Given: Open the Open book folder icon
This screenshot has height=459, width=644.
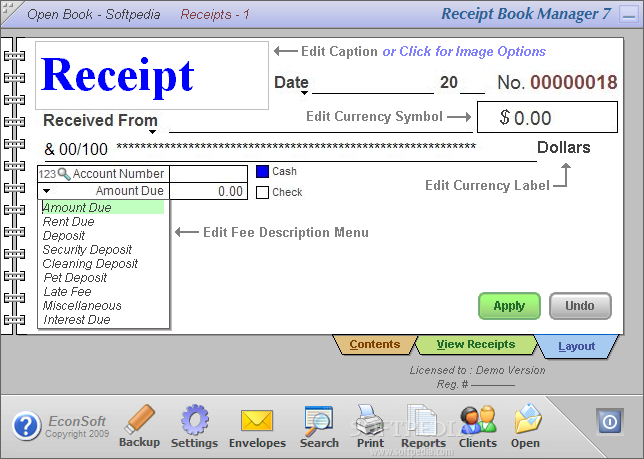Looking at the screenshot, I should [525, 426].
